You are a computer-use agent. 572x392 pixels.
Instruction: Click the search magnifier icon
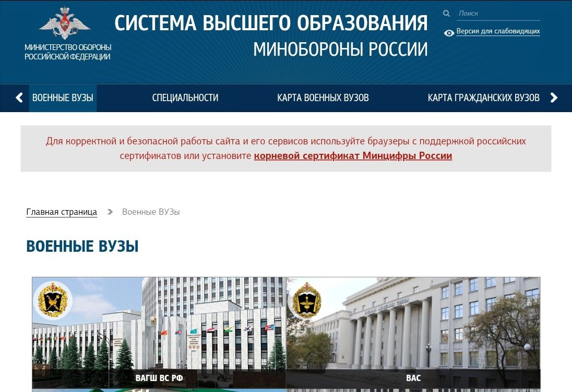[x=446, y=14]
